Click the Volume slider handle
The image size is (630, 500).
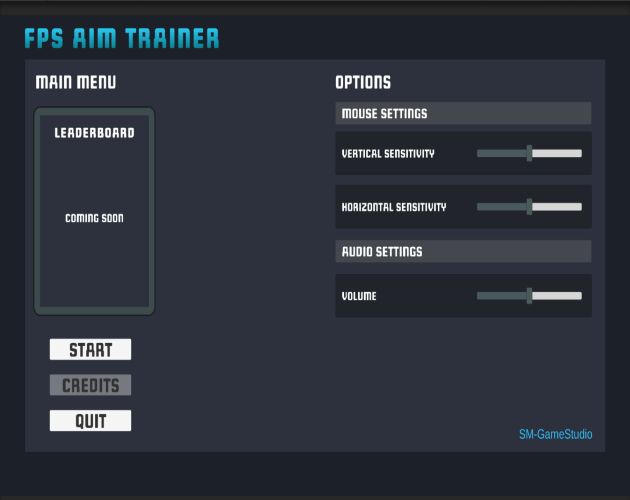tap(530, 296)
